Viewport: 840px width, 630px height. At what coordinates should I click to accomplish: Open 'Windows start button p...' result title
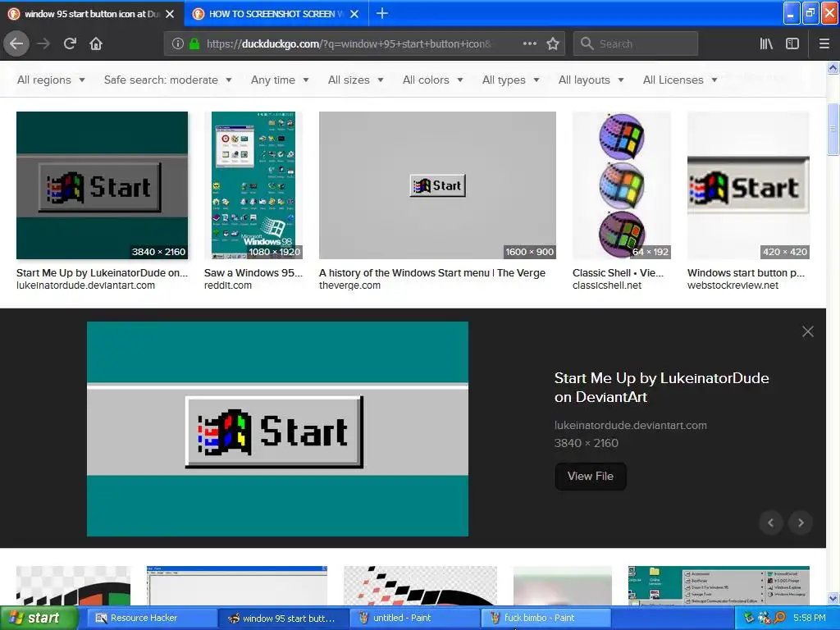[x=746, y=272]
